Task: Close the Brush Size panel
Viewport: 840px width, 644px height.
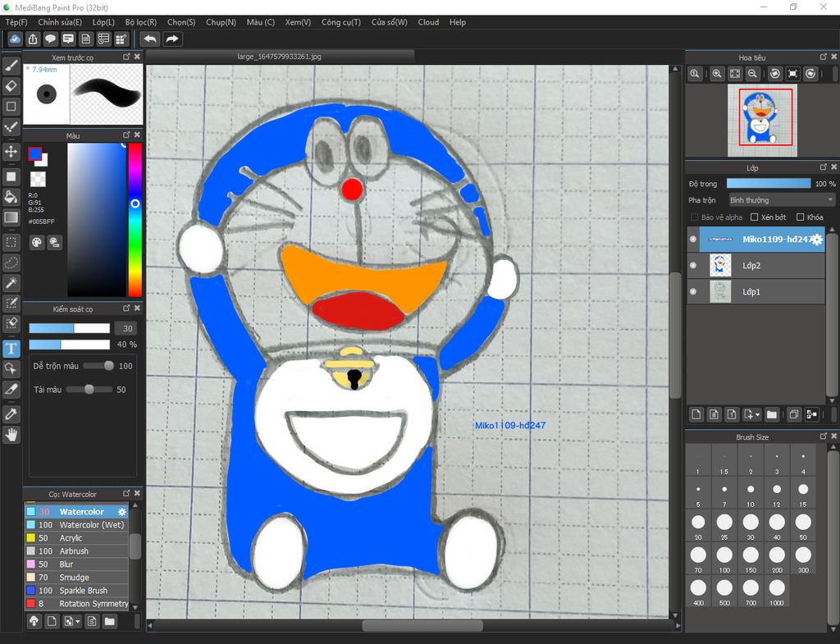Action: click(x=833, y=436)
